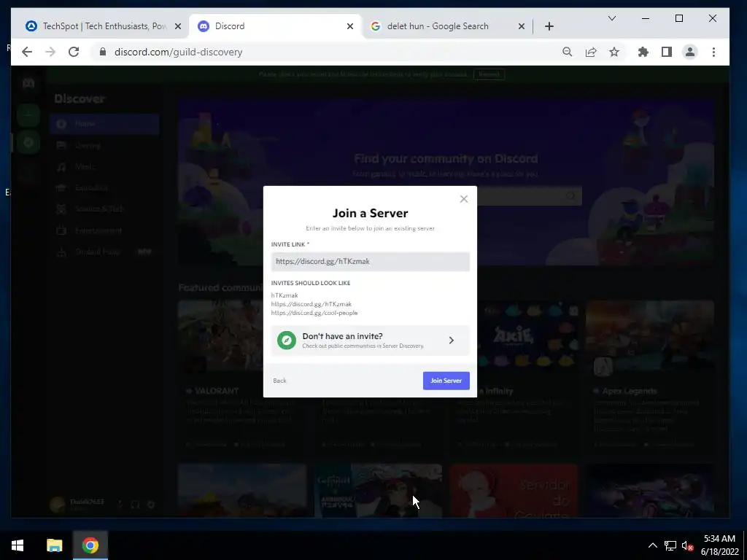Reload the Discord page

click(x=74, y=52)
